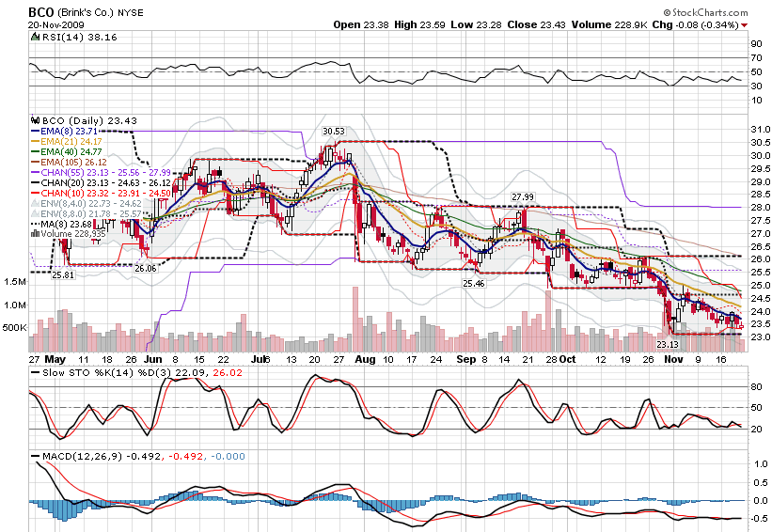Viewport: 772px width, 532px height.
Task: Select the (Brink's Co.) NYSE company label
Action: pyautogui.click(x=101, y=13)
